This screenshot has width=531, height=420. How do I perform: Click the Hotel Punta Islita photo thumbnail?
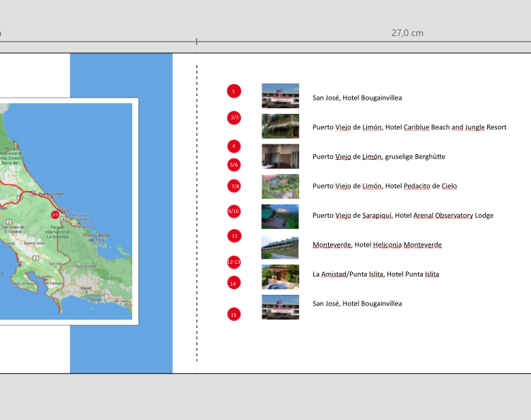280,276
